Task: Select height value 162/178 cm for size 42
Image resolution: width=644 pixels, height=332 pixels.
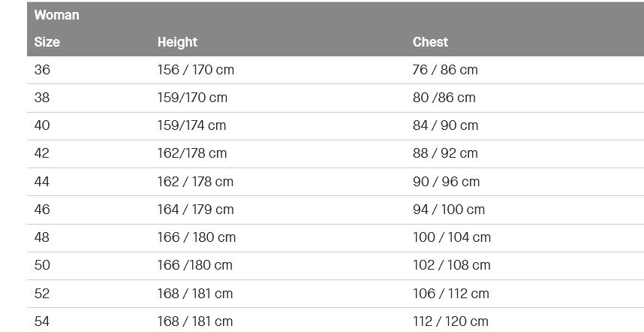Action: pyautogui.click(x=192, y=153)
